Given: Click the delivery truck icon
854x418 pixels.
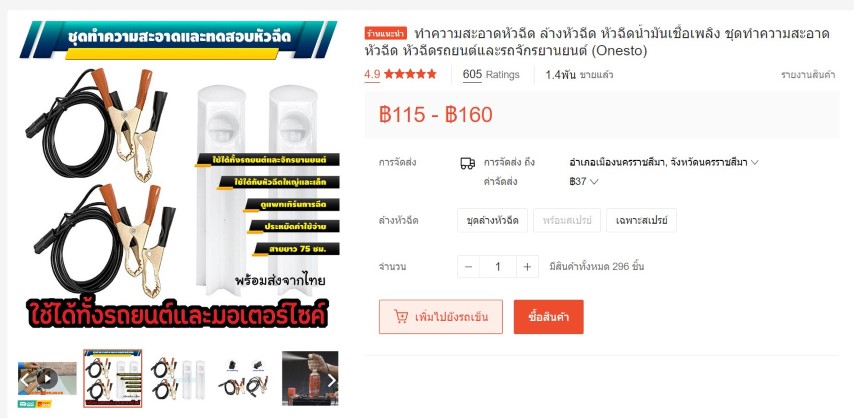Looking at the screenshot, I should [x=467, y=163].
